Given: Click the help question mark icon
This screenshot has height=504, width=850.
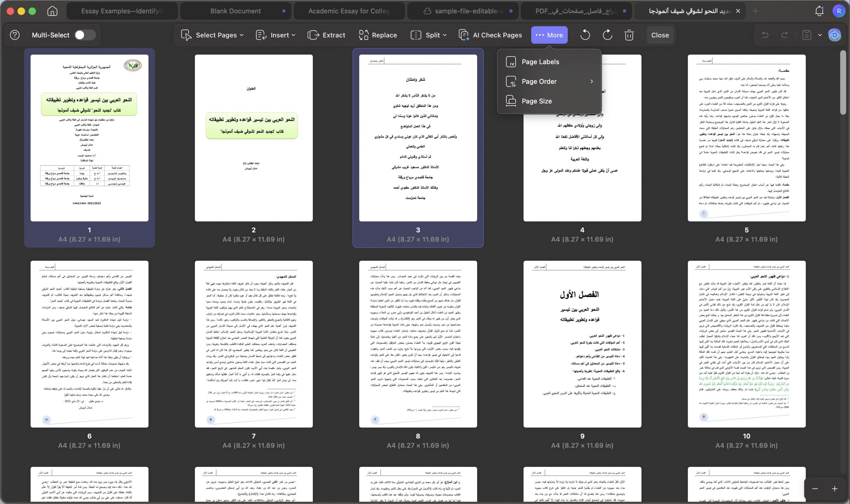Looking at the screenshot, I should (15, 35).
